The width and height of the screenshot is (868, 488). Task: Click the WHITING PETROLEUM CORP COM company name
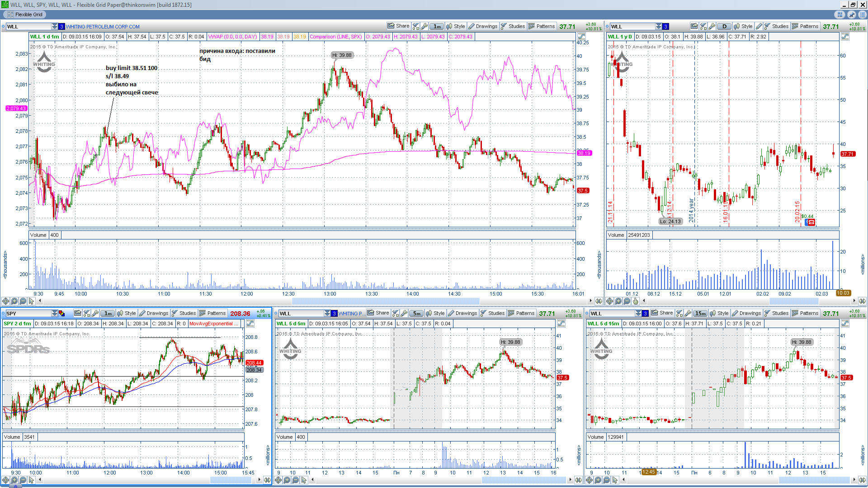click(x=103, y=27)
